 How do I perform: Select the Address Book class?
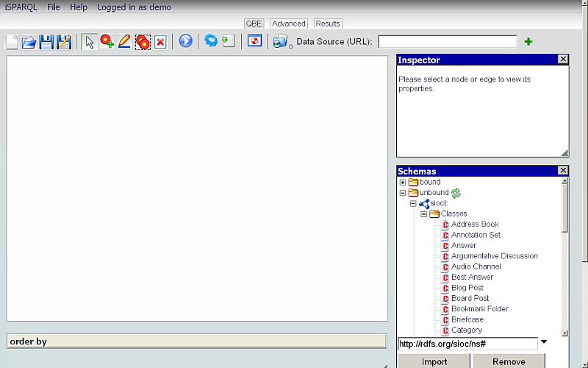(x=475, y=224)
